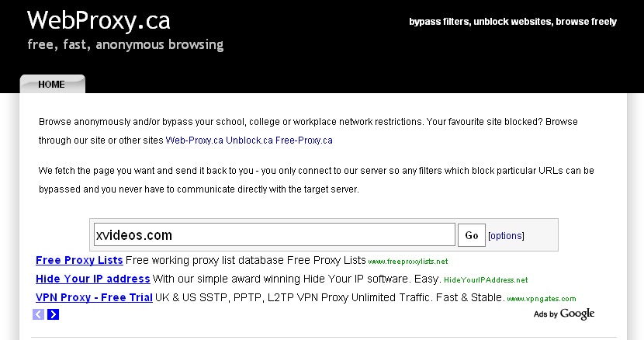Open the VPN Proxy - Free Trial ad
The width and height of the screenshot is (644, 340).
point(94,297)
